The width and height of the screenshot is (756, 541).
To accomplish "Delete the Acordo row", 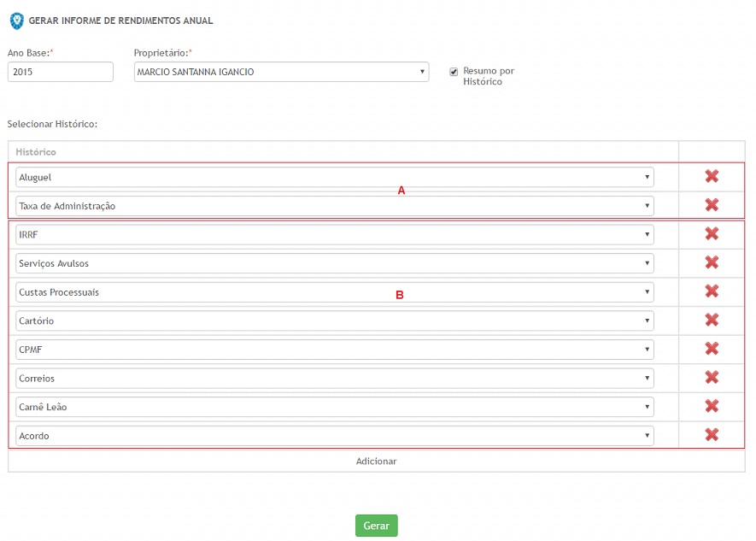I will coord(711,435).
